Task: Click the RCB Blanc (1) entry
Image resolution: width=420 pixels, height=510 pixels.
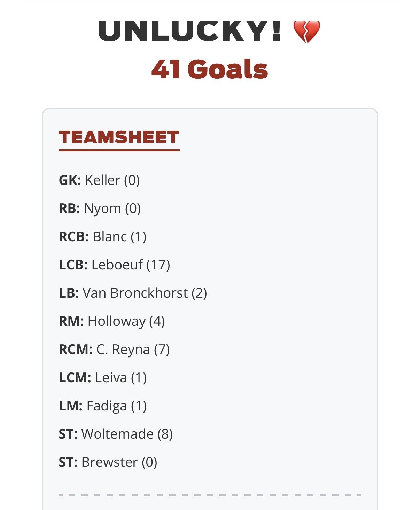Action: (103, 237)
